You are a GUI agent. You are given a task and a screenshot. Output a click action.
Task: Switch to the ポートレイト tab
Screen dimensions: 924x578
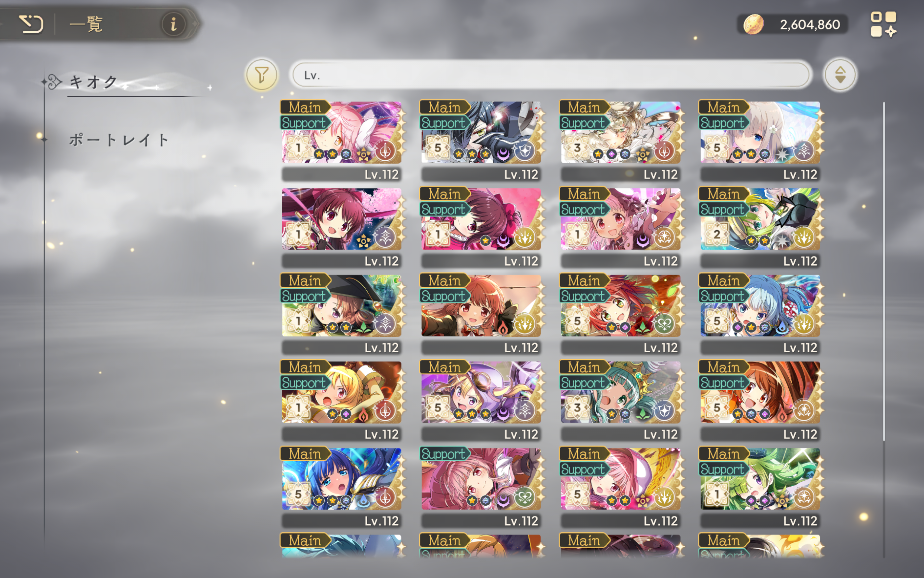(x=118, y=140)
